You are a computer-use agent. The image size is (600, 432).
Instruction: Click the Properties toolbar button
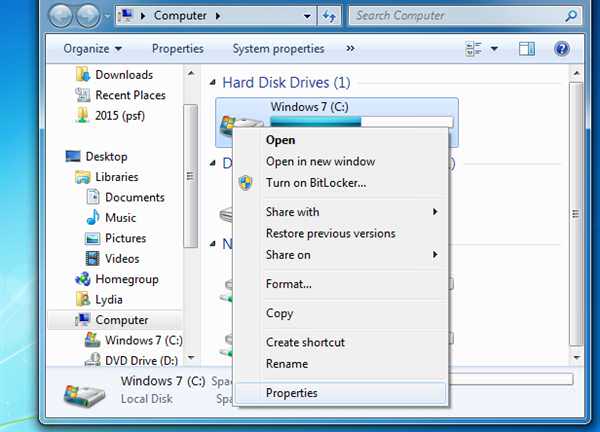click(178, 49)
